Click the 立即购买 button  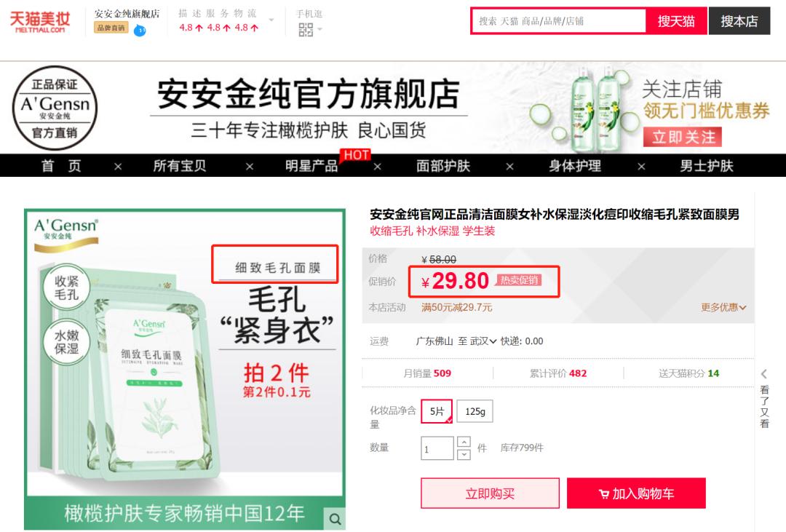[491, 493]
